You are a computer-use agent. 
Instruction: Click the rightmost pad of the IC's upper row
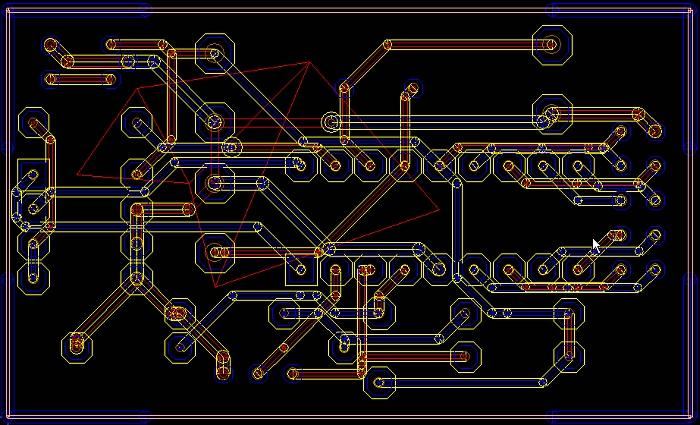coord(578,165)
